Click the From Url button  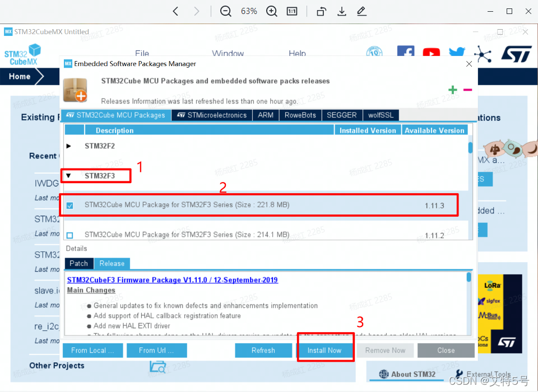pyautogui.click(x=156, y=351)
